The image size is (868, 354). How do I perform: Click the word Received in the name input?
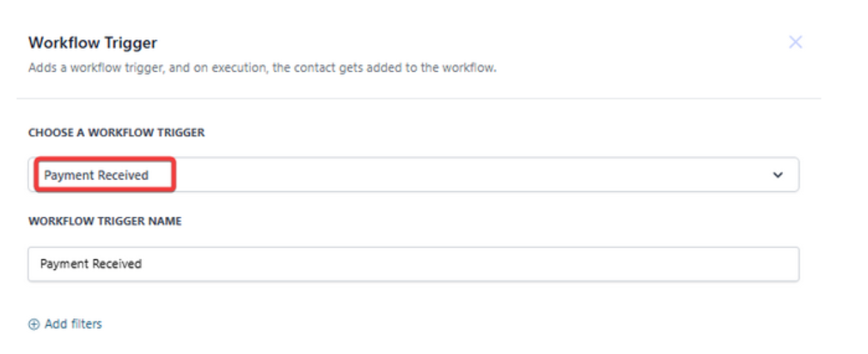point(117,264)
